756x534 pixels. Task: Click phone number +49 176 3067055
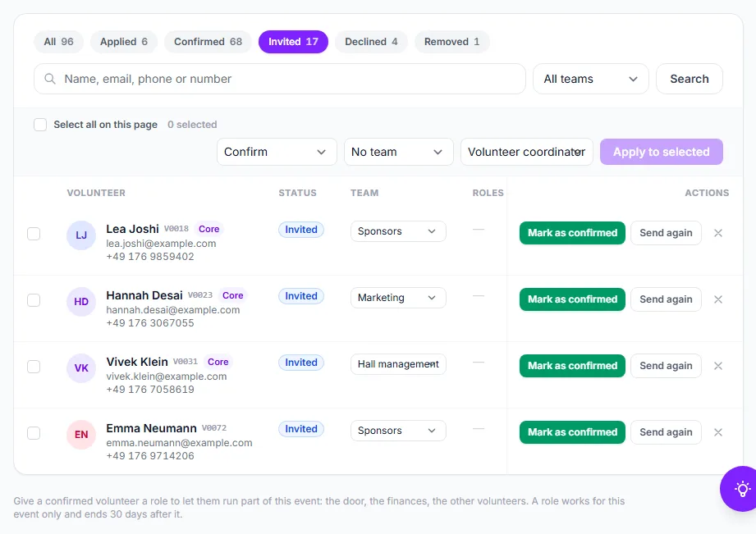150,323
